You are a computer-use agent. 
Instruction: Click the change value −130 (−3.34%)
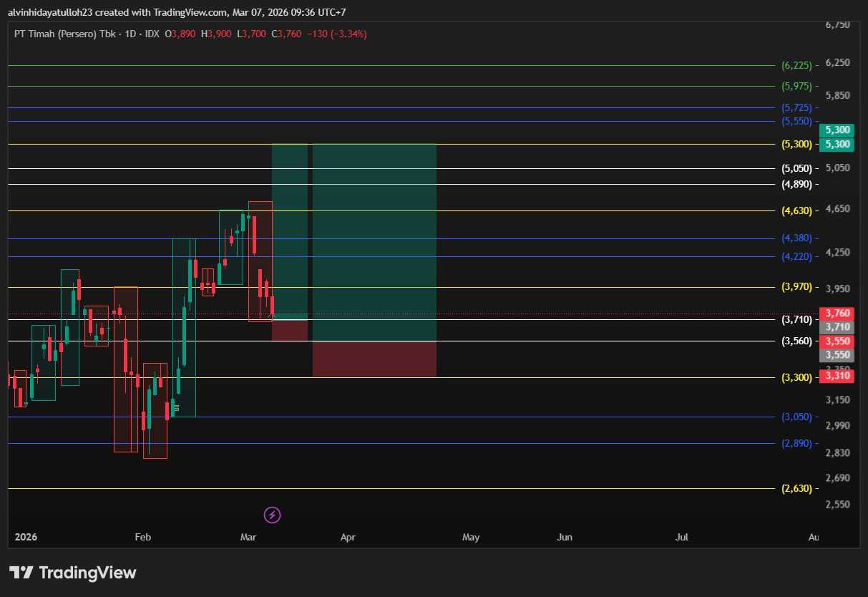pyautogui.click(x=336, y=34)
